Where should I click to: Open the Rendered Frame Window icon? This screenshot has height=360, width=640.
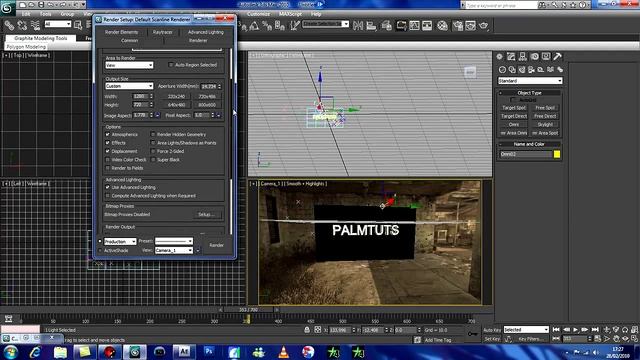tap(471, 26)
